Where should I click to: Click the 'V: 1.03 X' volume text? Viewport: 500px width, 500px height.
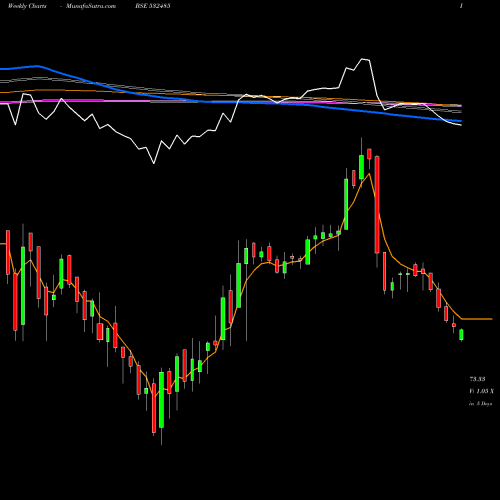482,391
